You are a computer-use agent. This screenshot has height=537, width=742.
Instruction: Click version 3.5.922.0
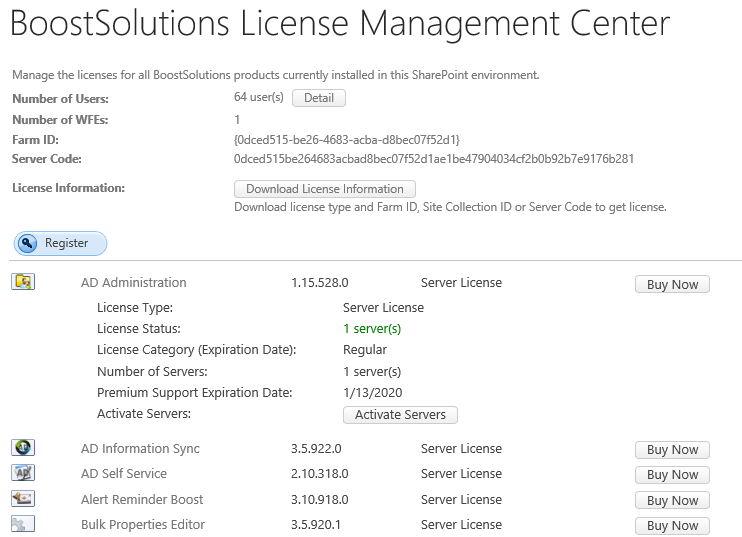tap(316, 449)
